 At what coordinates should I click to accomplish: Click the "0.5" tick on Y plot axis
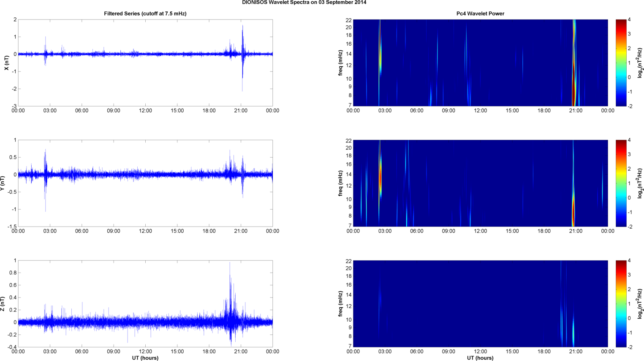pyautogui.click(x=13, y=157)
